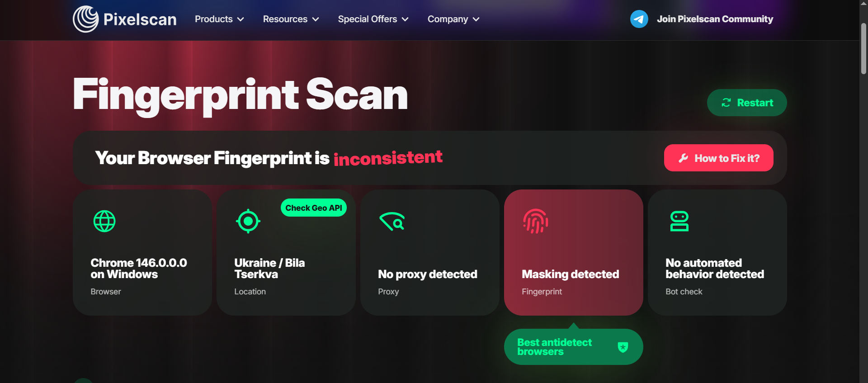Click No automated behavior detected text

pyautogui.click(x=715, y=269)
